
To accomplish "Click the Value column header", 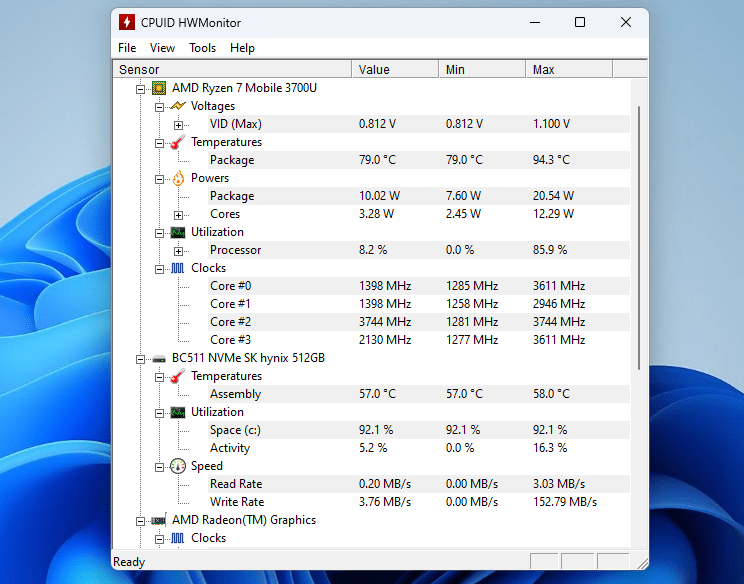I will tap(395, 69).
